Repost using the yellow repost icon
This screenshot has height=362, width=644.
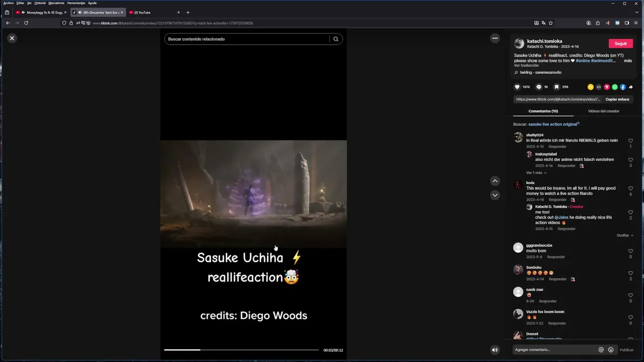591,87
